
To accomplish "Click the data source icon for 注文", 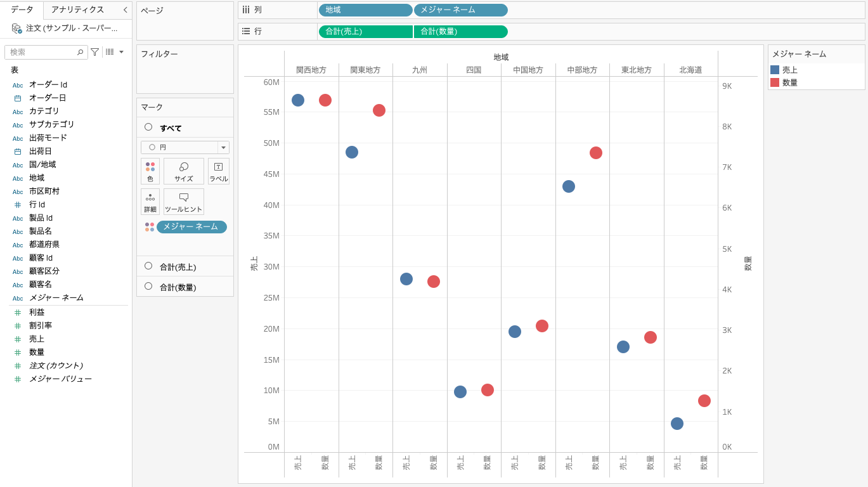I will pos(16,29).
